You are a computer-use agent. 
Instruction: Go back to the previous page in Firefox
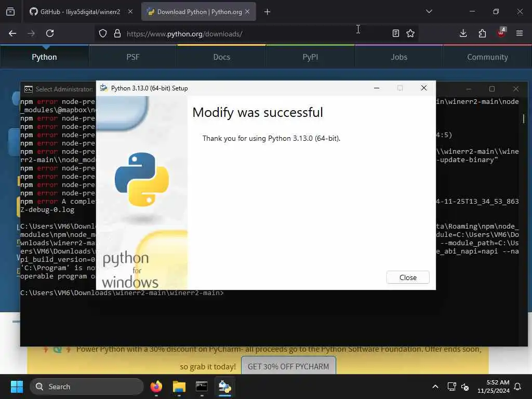pyautogui.click(x=12, y=33)
